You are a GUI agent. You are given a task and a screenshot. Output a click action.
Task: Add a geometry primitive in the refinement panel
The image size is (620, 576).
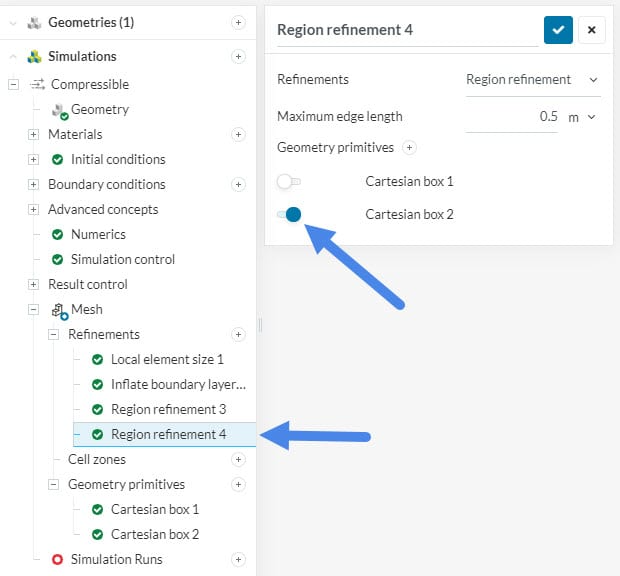(x=409, y=147)
